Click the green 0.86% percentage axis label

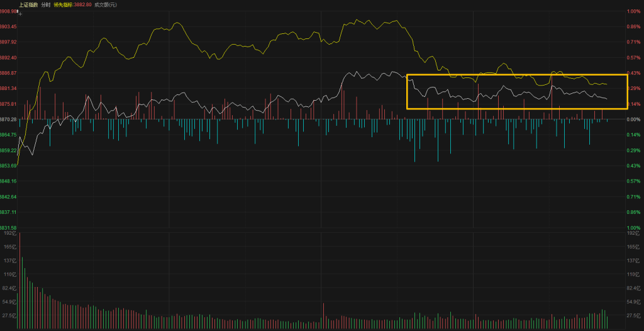[x=633, y=212]
